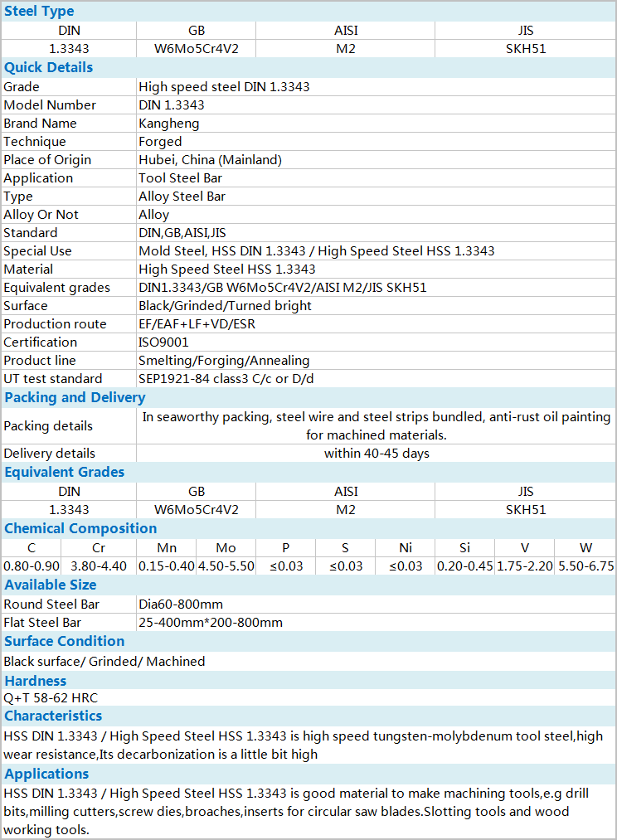Click the Steel Type section heading
This screenshot has width=617, height=840.
click(x=39, y=12)
